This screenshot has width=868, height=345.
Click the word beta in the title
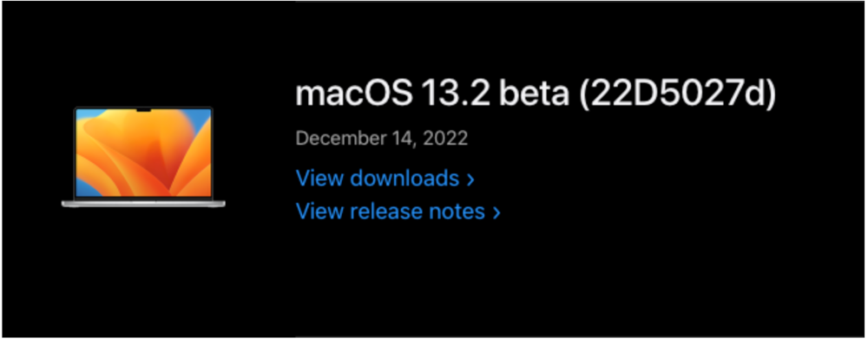click(x=534, y=94)
